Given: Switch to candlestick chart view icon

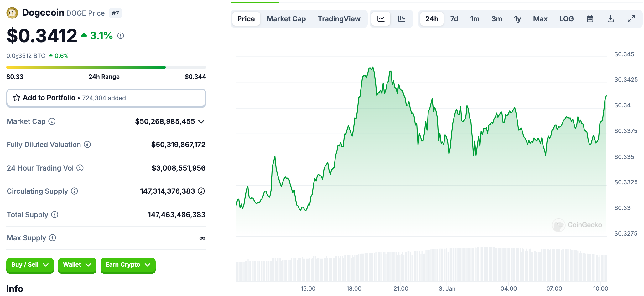Looking at the screenshot, I should [x=401, y=19].
